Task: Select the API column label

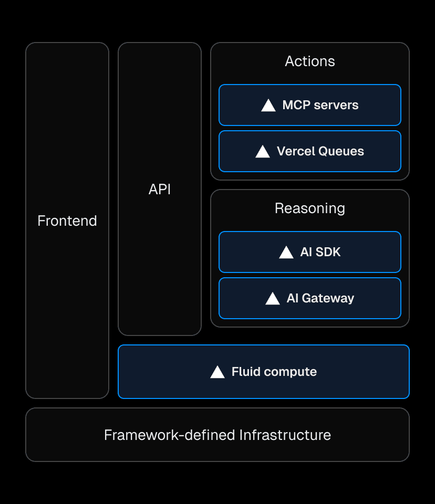Action: coord(160,189)
